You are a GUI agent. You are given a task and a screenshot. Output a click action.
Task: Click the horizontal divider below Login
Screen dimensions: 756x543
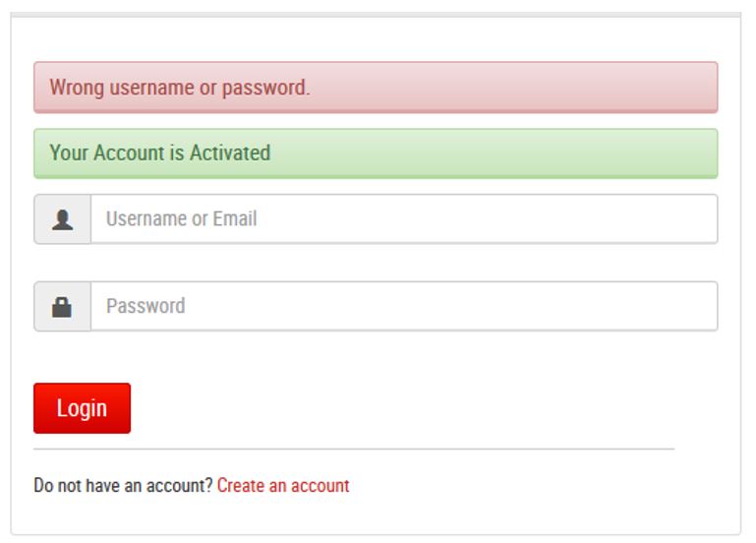click(x=354, y=450)
